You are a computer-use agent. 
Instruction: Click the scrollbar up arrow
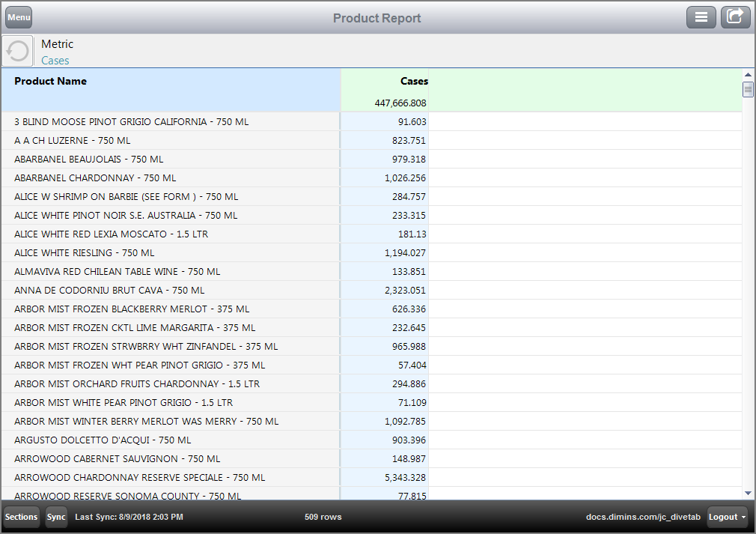coord(749,74)
